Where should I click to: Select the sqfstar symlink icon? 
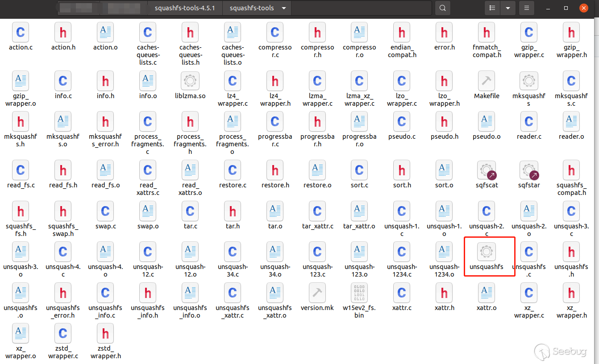529,170
